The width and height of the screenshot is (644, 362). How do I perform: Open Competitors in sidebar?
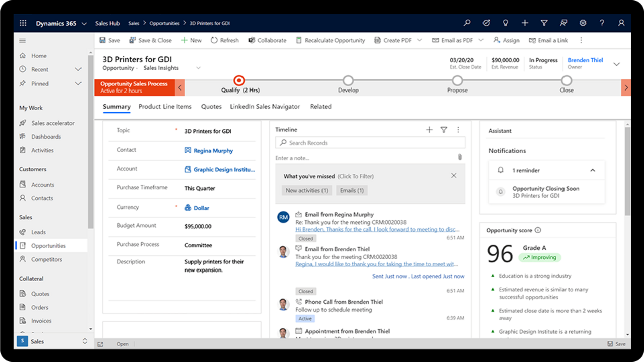pos(47,259)
